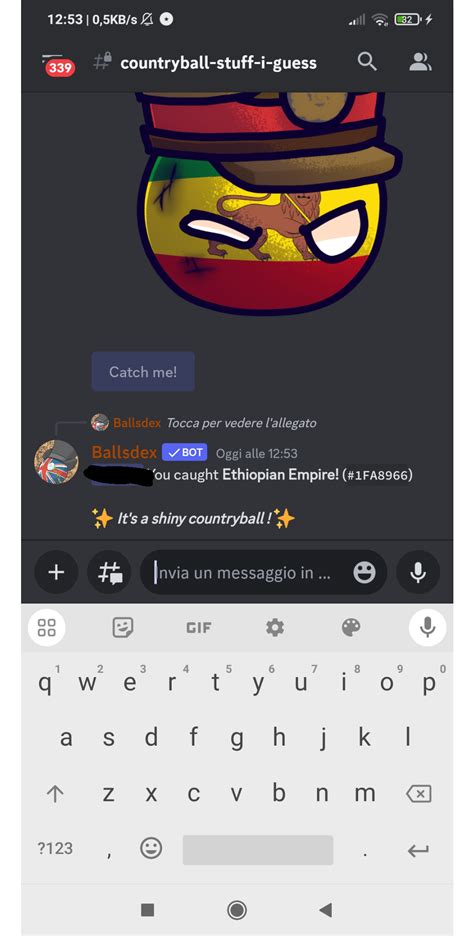The height and width of the screenshot is (936, 474).
Task: Tap the Ballsdex username in the message
Action: 124,452
